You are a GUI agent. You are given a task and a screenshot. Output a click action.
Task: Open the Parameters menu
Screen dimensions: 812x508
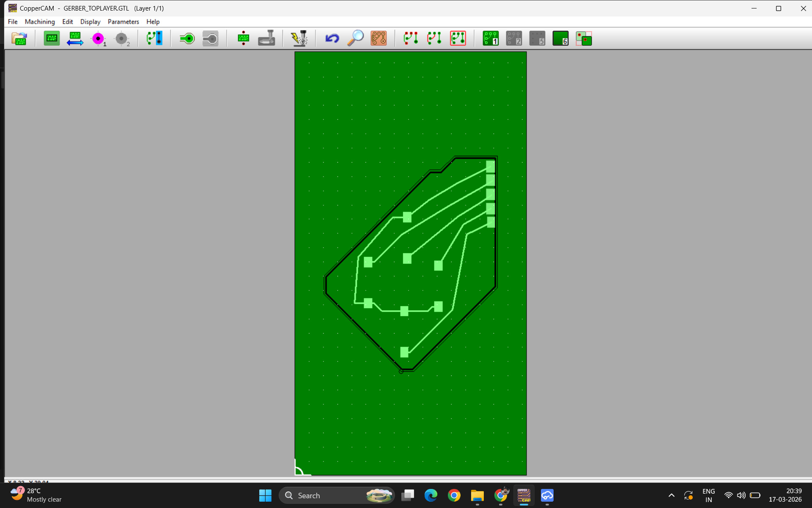pos(123,22)
